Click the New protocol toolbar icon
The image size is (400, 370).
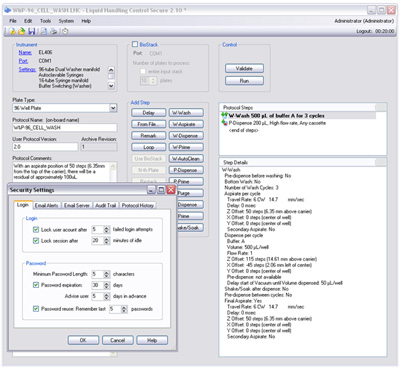click(x=12, y=31)
